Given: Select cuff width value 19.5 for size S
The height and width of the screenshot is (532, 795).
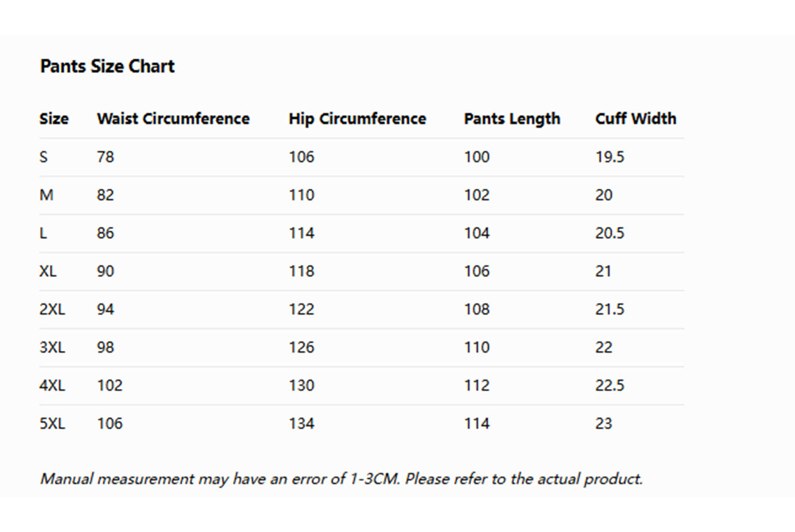Looking at the screenshot, I should [609, 157].
